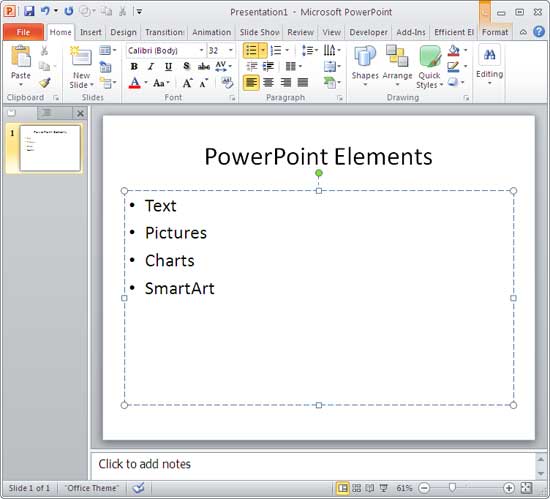The width and height of the screenshot is (550, 499).
Task: Open Font Color dropdown arrow
Action: click(146, 83)
